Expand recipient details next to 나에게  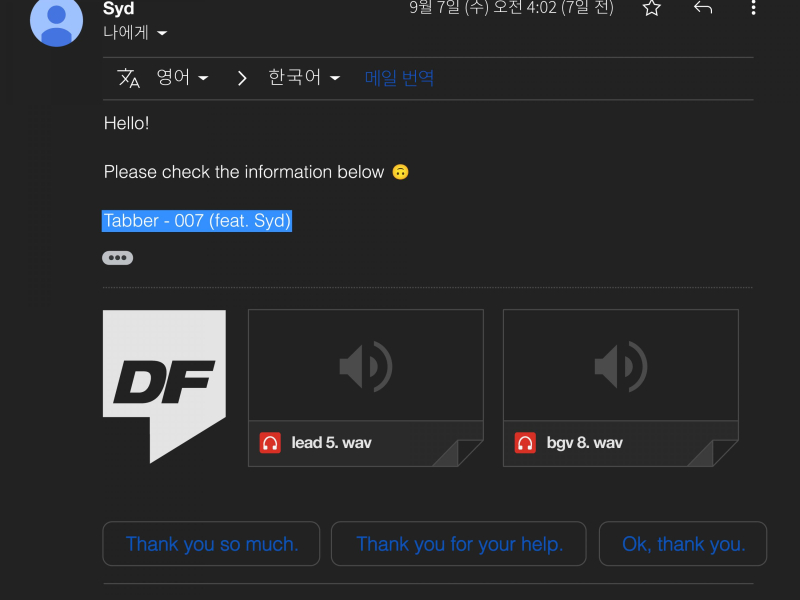click(x=162, y=33)
